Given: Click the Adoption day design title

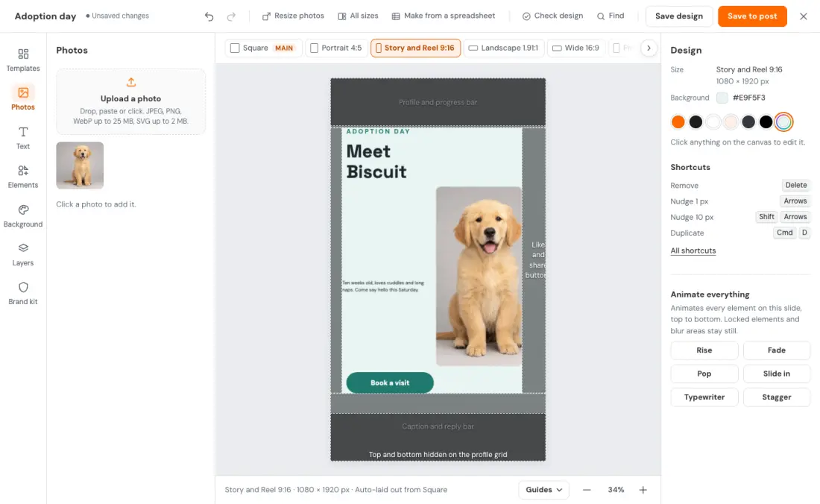Looking at the screenshot, I should click(45, 16).
